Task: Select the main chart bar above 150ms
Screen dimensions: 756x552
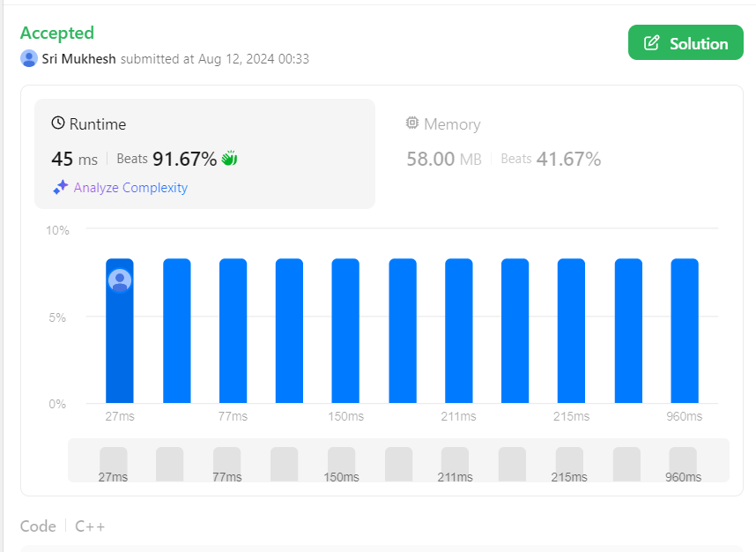Action: tap(345, 331)
